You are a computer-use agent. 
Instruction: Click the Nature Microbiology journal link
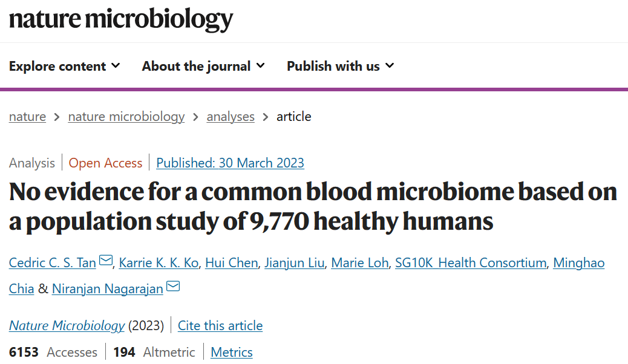click(67, 325)
